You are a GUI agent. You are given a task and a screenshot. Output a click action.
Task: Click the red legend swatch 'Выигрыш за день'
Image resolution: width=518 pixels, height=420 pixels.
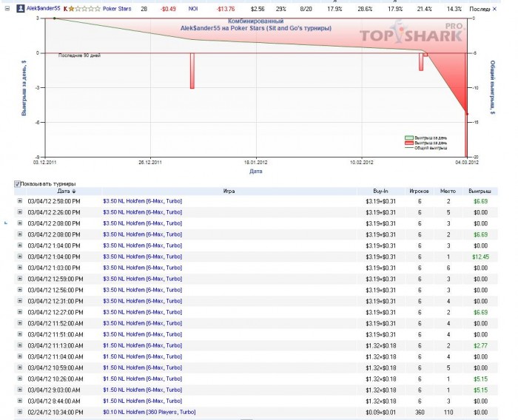[409, 143]
